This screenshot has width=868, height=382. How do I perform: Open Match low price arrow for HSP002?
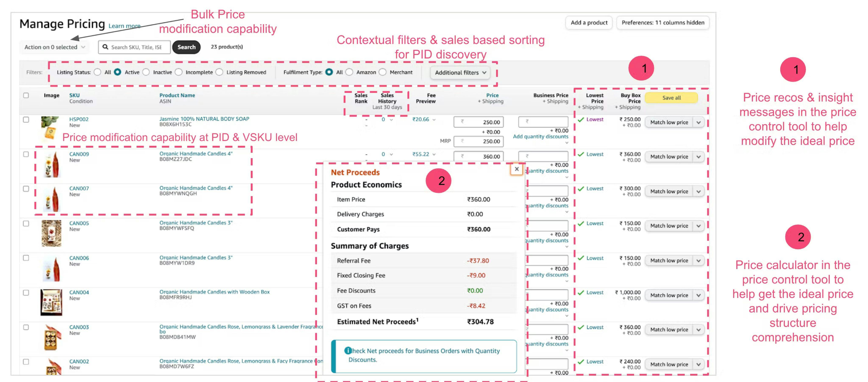[x=698, y=122]
